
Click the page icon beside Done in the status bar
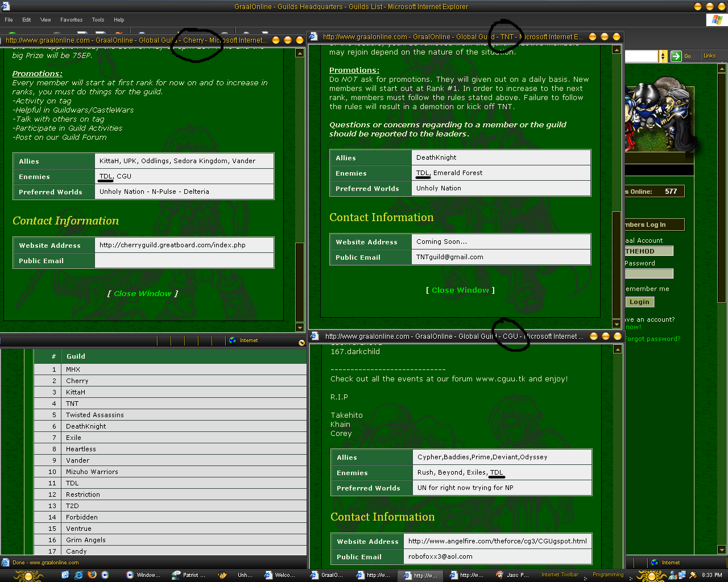(5, 563)
